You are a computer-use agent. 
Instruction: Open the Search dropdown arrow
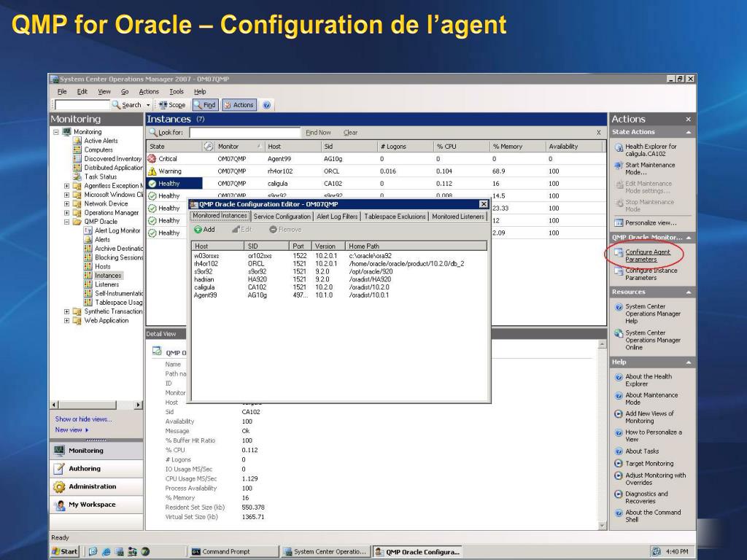(148, 105)
